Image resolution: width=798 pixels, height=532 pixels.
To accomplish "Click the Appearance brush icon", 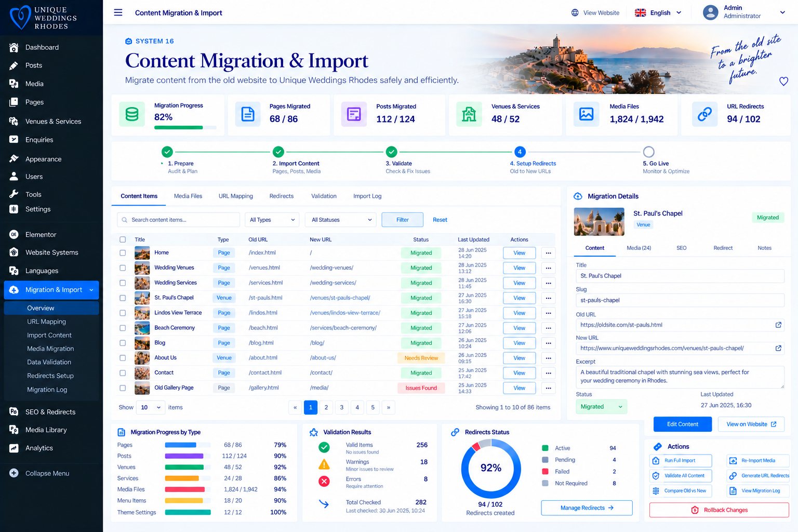I will [14, 158].
